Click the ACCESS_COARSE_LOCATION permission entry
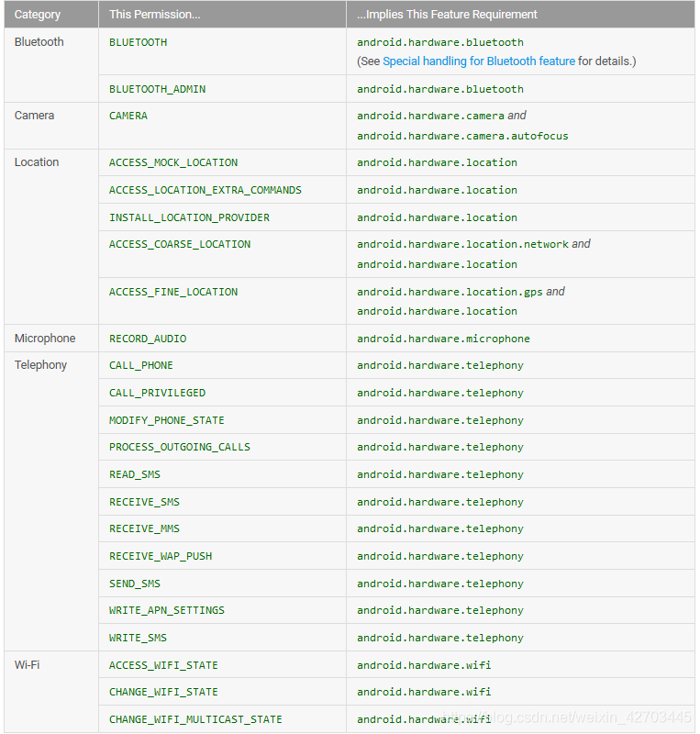 [x=180, y=244]
